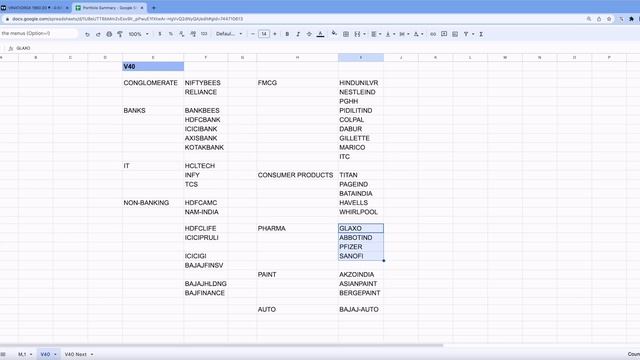Select the BAJAJ-AUTO cell
The height and width of the screenshot is (360, 640).
[361, 309]
